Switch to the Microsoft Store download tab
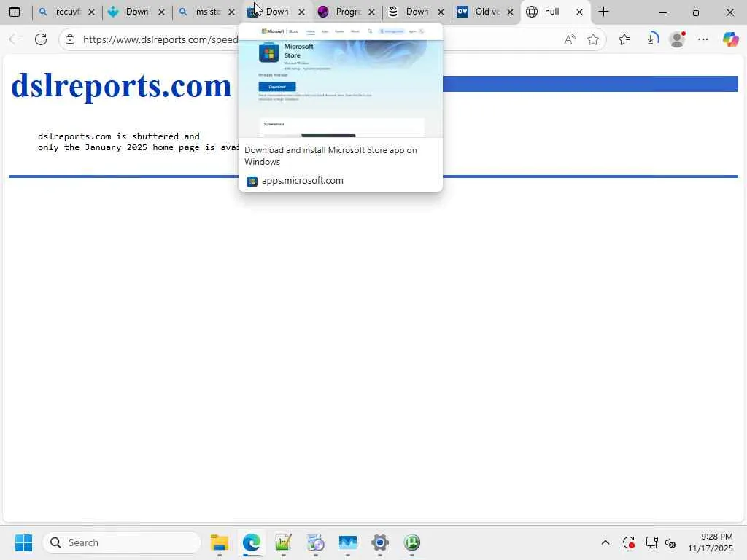The height and width of the screenshot is (560, 747). pyautogui.click(x=276, y=12)
